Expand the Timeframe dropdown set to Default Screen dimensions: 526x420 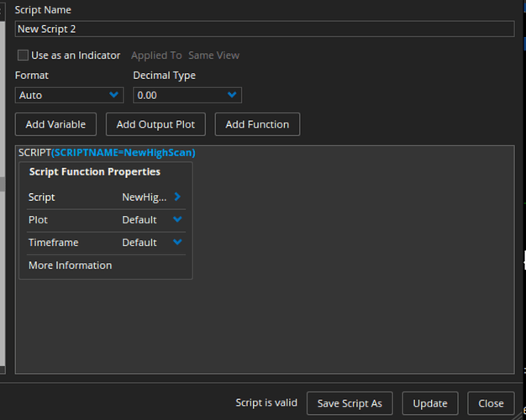177,242
